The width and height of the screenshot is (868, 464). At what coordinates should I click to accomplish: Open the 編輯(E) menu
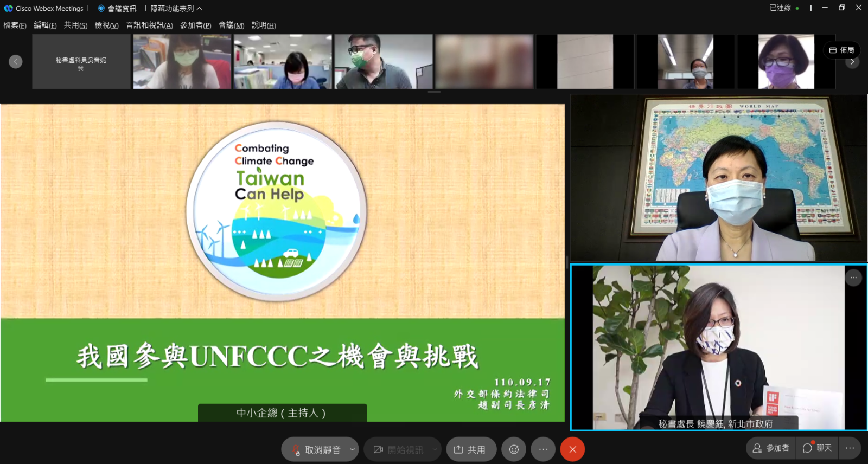click(45, 25)
